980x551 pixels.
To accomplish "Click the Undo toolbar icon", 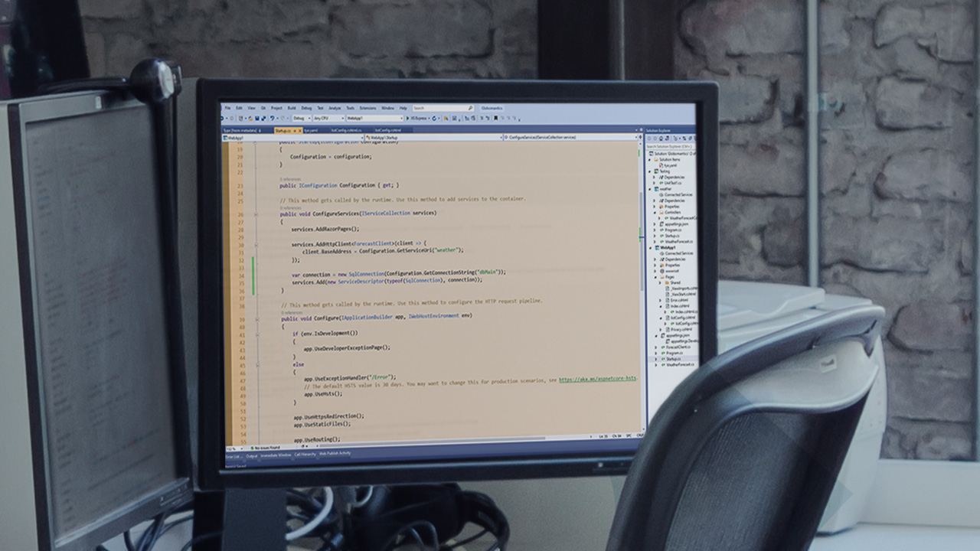I will (x=272, y=119).
